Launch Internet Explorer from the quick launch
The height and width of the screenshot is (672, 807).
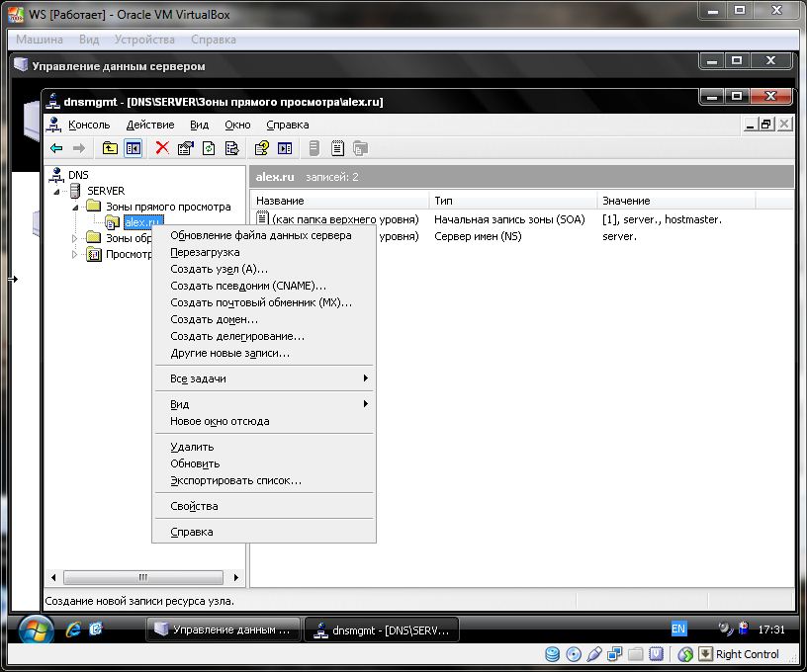point(73,630)
